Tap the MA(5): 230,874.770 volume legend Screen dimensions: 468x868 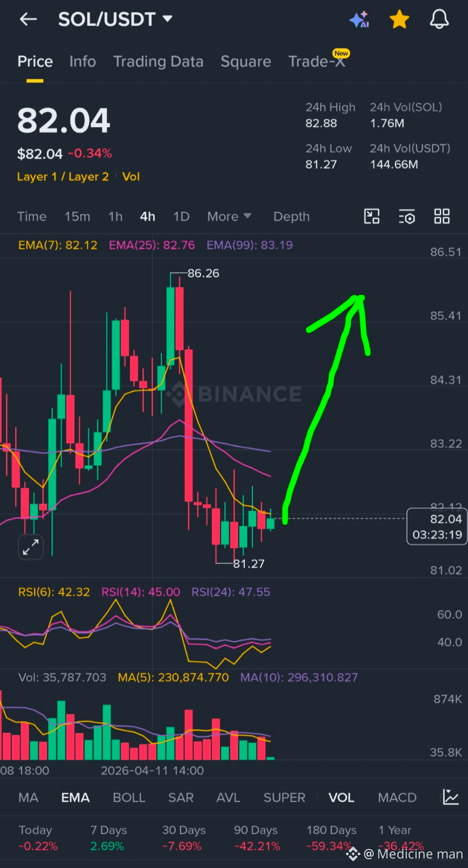click(173, 677)
